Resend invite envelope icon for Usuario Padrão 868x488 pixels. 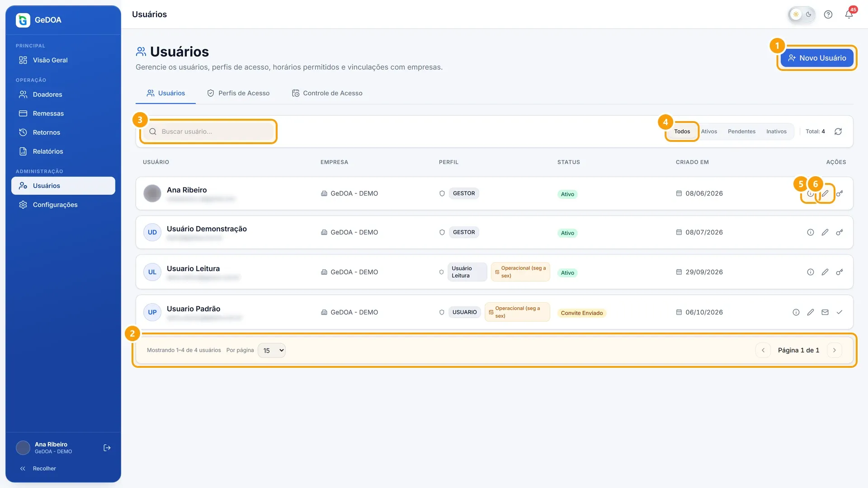[x=825, y=312]
